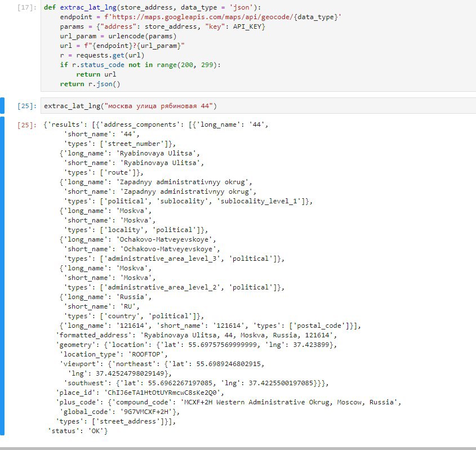Click the 'url_param = urlencode(params)' line

point(118,36)
